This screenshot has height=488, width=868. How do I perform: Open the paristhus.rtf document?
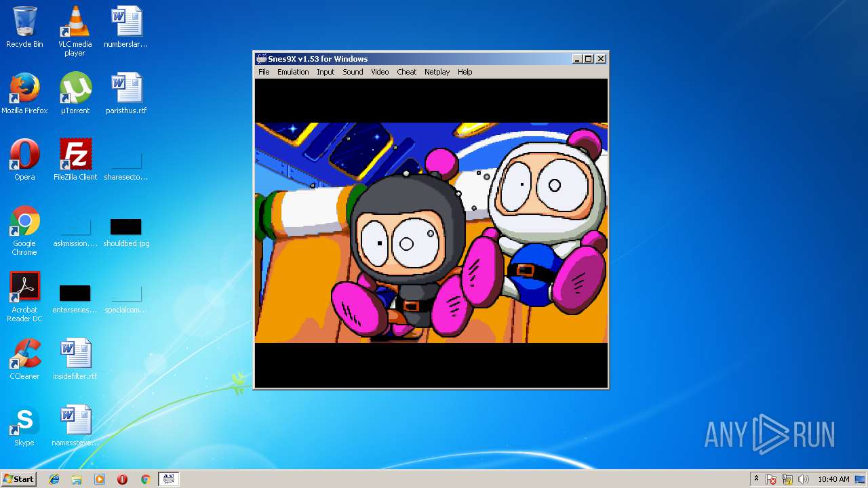click(x=126, y=94)
